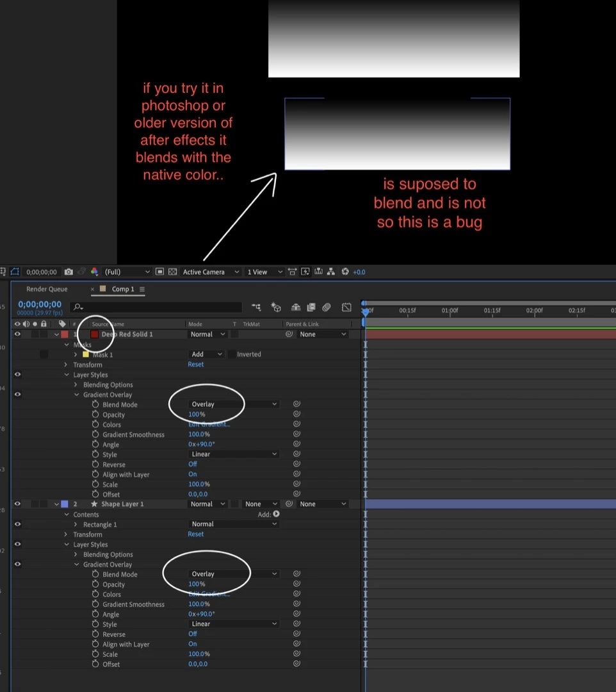616x692 pixels.
Task: Click Offset stopwatch under Shape Layer 1
Action: 95,664
